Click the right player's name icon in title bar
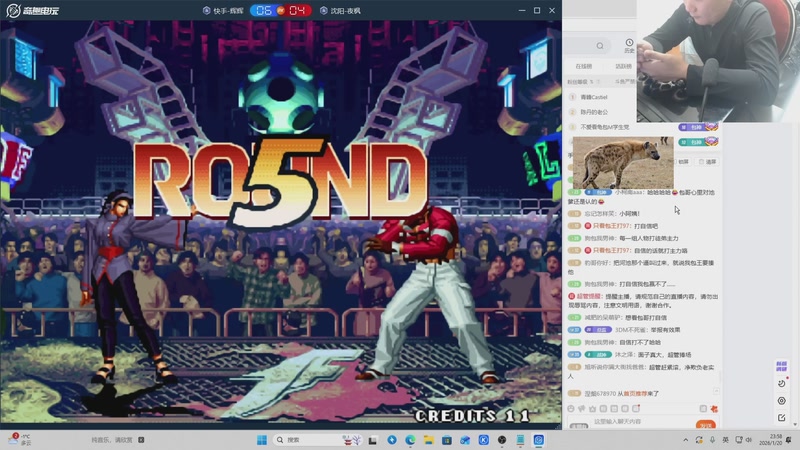This screenshot has height=450, width=800. pos(323,10)
